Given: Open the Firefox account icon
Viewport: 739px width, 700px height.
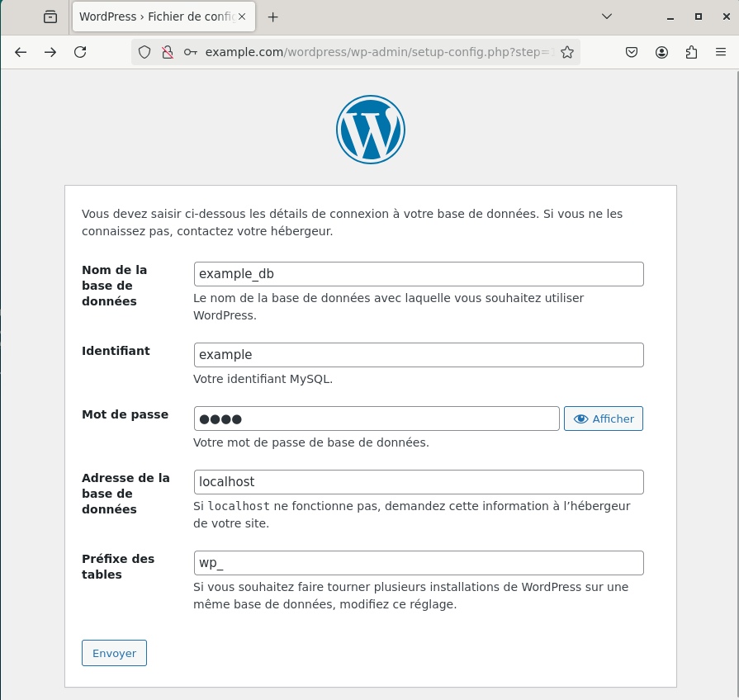Looking at the screenshot, I should click(661, 52).
